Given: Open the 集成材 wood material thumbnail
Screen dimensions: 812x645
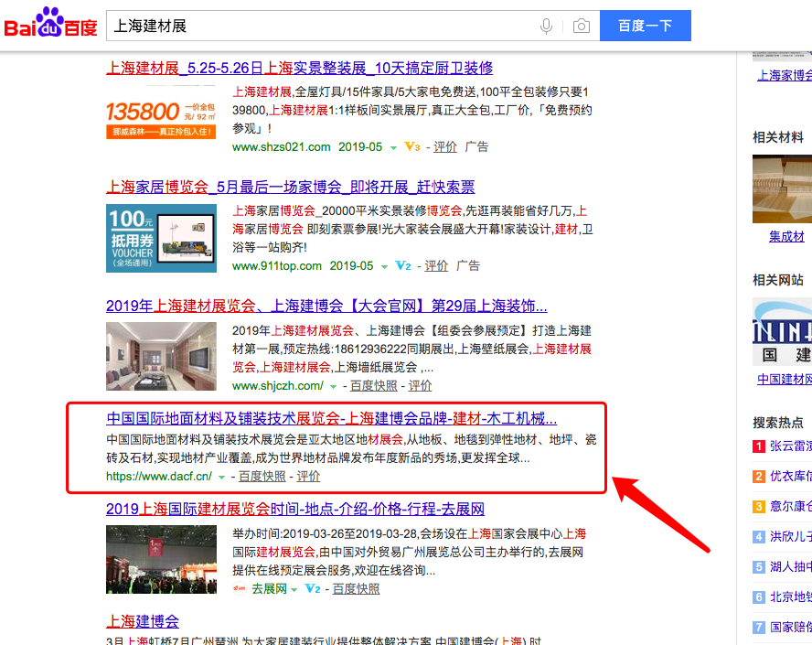Looking at the screenshot, I should click(782, 189).
